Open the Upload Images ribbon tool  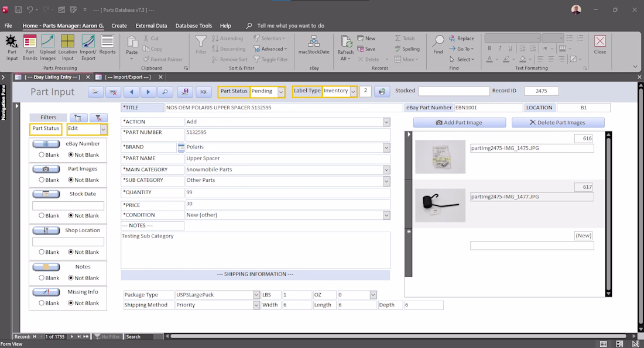(x=47, y=47)
